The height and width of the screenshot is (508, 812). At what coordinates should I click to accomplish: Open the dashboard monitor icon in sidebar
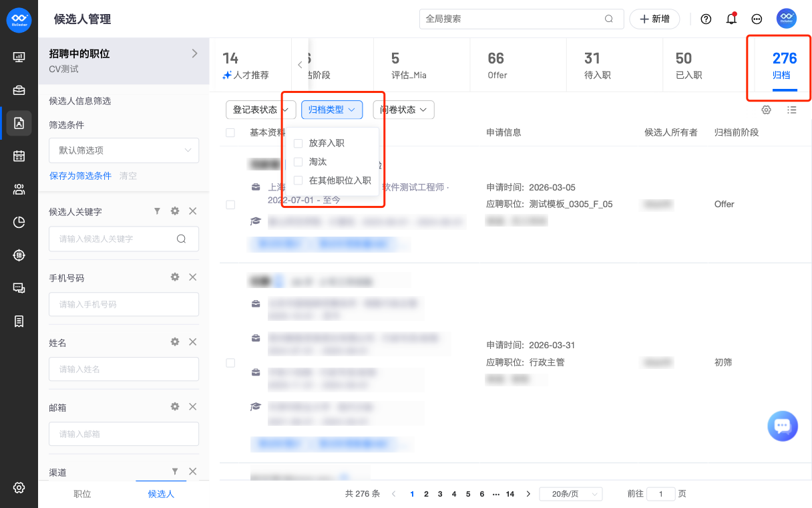coord(19,57)
